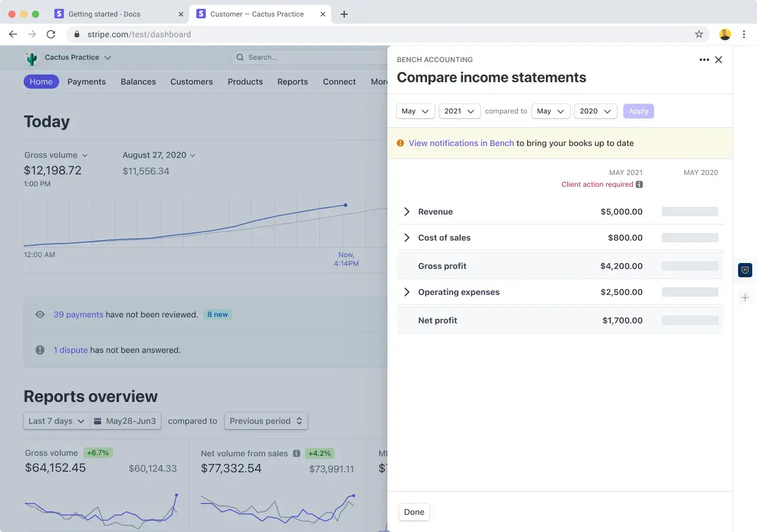Add an app with the sidebar plus icon
757x532 pixels.
point(745,297)
